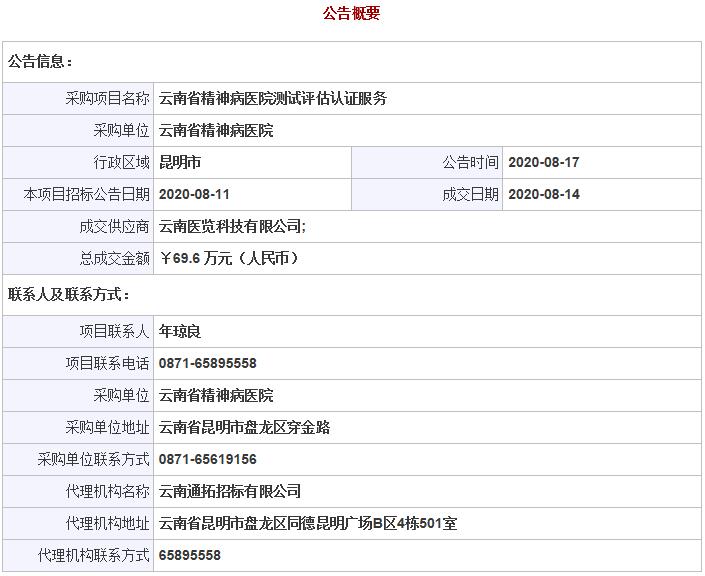This screenshot has height=576, width=705.
Task: Click the 公告概要 heading
Action: click(x=352, y=13)
